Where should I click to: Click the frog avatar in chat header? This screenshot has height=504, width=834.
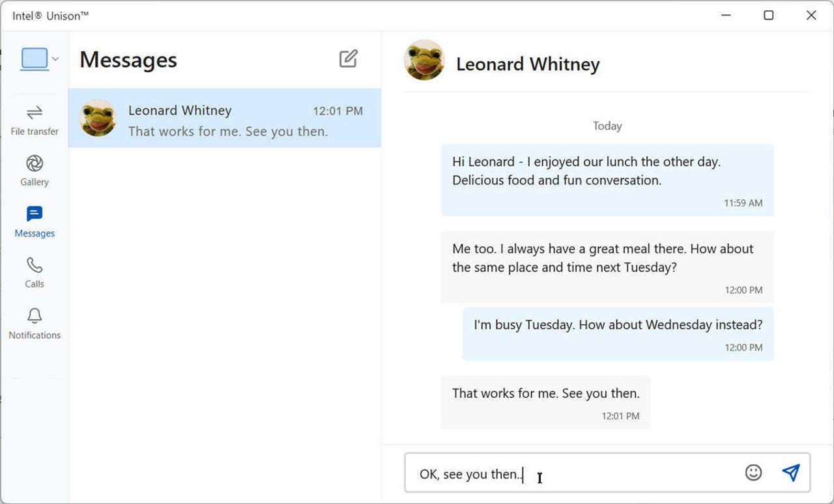click(424, 60)
